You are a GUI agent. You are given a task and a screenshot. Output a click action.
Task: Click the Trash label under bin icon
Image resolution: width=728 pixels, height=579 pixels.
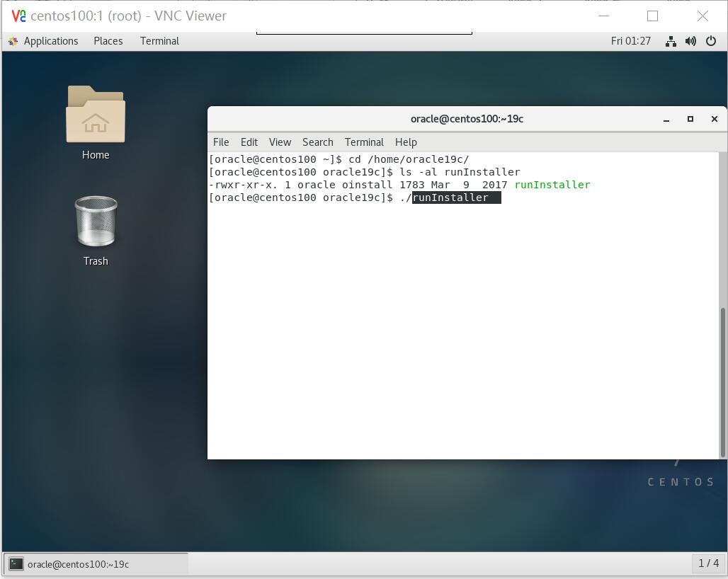[x=96, y=261]
